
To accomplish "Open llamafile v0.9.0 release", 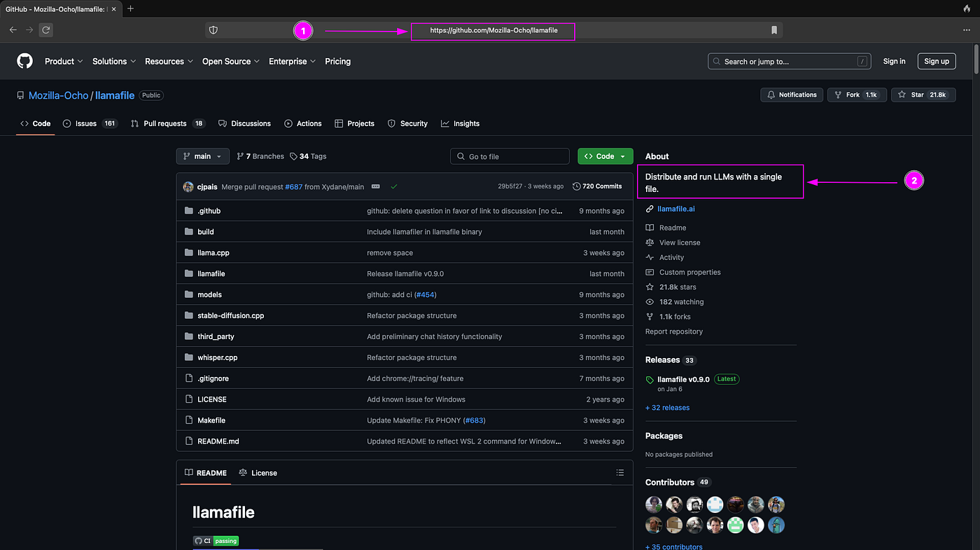I will [683, 379].
